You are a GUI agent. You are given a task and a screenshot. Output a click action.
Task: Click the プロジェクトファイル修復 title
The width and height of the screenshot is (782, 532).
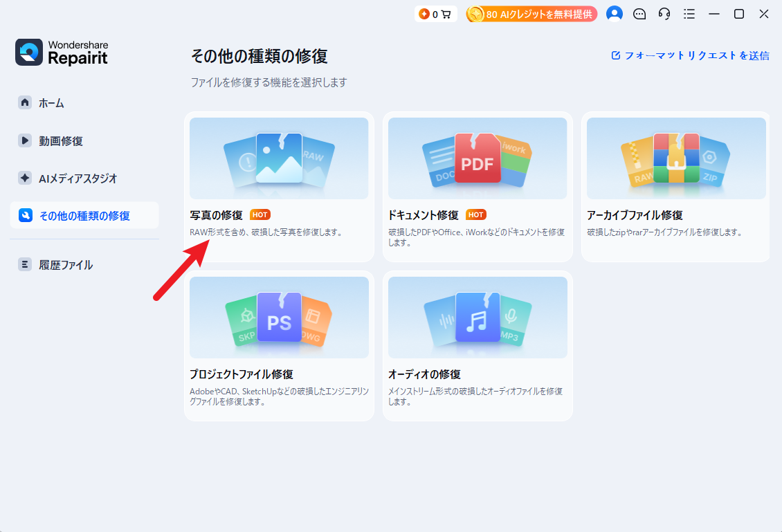[242, 374]
